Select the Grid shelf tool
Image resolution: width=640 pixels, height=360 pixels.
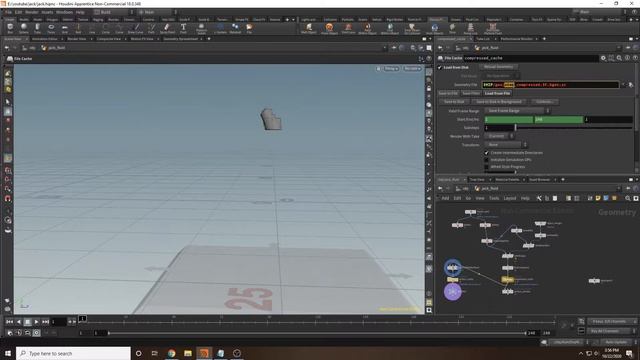[x=64, y=28]
